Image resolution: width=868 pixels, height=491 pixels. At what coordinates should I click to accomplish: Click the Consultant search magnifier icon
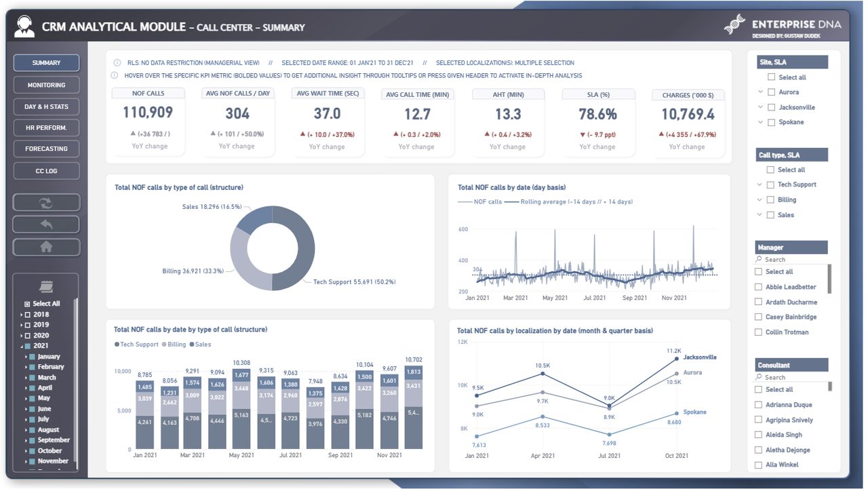click(x=759, y=378)
